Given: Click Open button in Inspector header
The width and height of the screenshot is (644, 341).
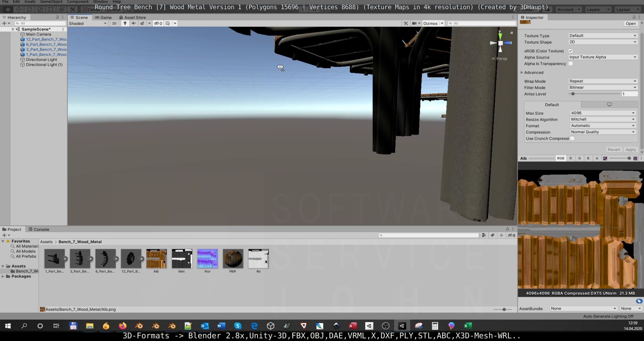Looking at the screenshot, I should tap(631, 23).
